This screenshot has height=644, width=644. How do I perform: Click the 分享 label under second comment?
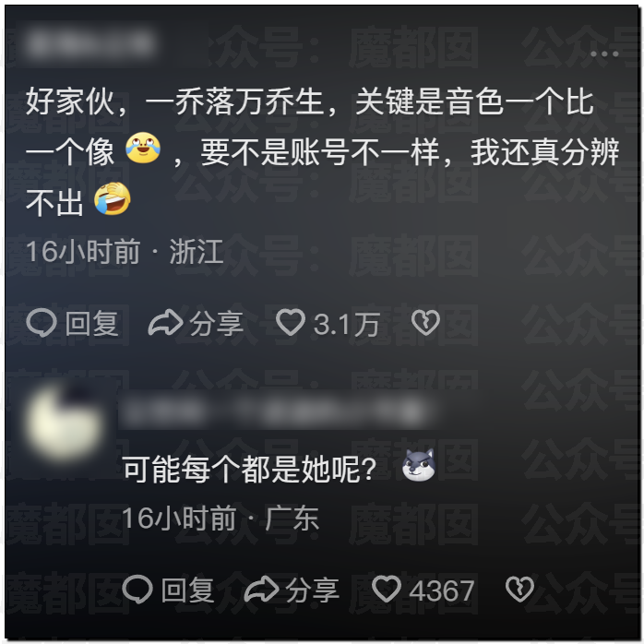pyautogui.click(x=313, y=590)
